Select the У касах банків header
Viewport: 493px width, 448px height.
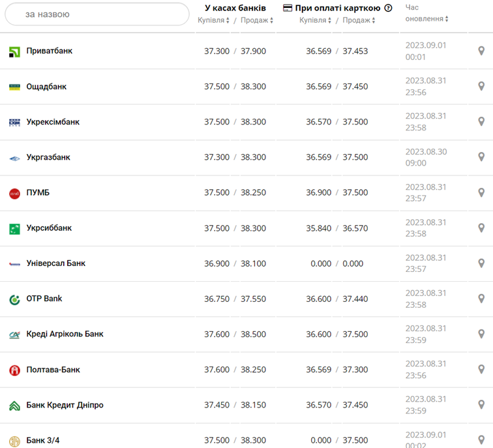click(235, 8)
